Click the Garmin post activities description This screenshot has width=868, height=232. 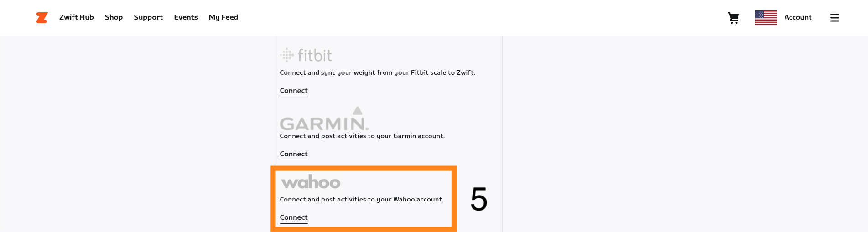pyautogui.click(x=362, y=136)
